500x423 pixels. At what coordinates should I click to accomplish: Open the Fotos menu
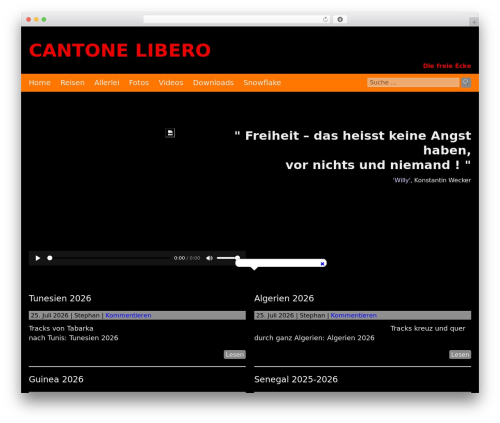(139, 83)
